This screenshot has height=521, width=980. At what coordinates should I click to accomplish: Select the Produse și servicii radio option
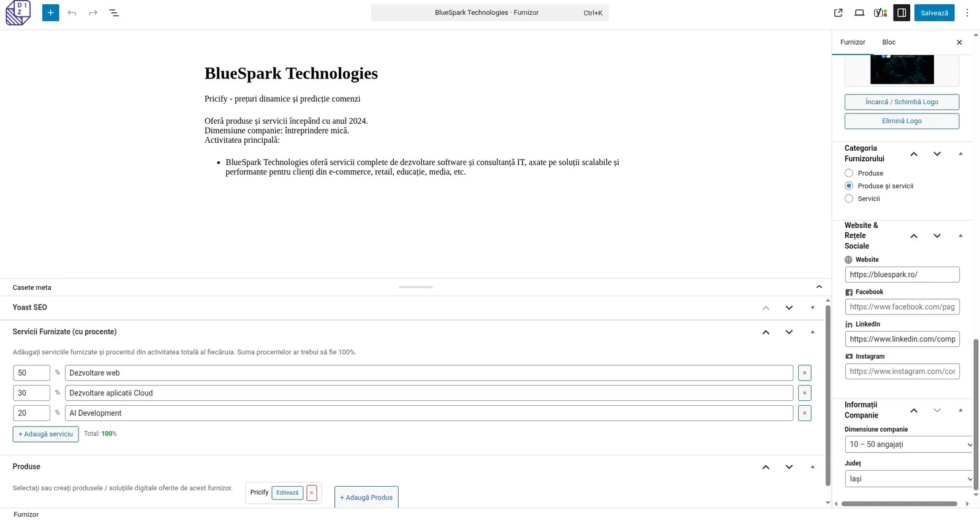[x=849, y=186]
